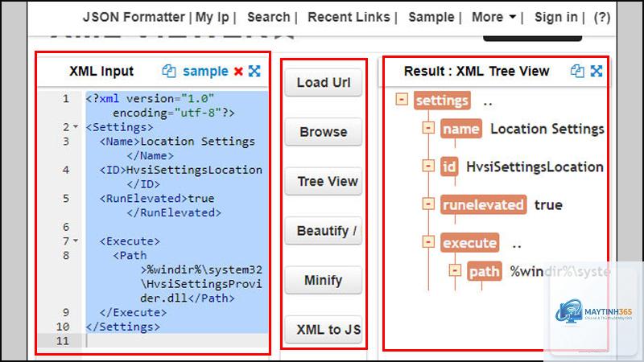644x362 pixels.
Task: Click the Sign in link
Action: point(555,17)
